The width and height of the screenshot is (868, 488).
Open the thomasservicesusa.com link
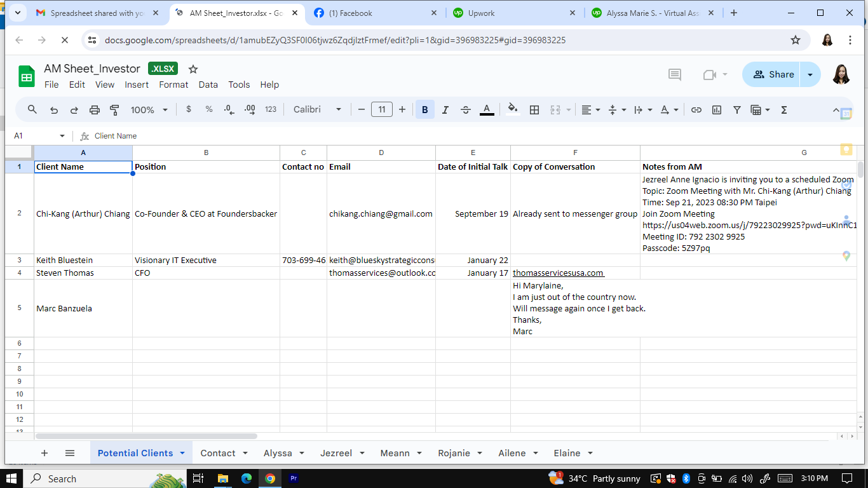coord(558,273)
